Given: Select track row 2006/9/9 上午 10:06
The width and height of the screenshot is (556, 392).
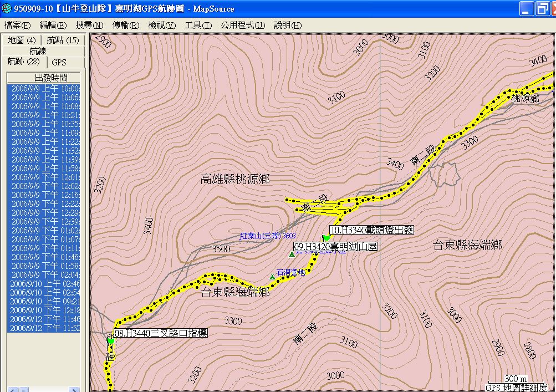Looking at the screenshot, I should tap(44, 97).
